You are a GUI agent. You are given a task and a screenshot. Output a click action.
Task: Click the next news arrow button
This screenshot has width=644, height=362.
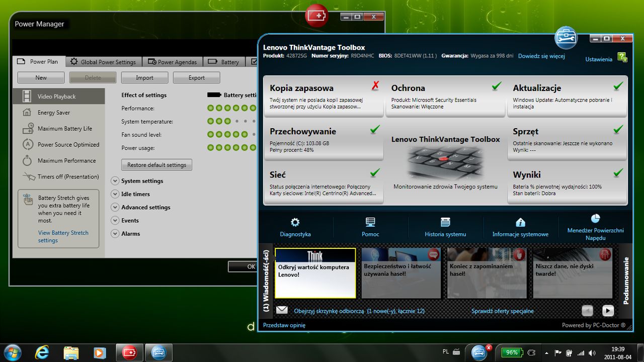[608, 311]
